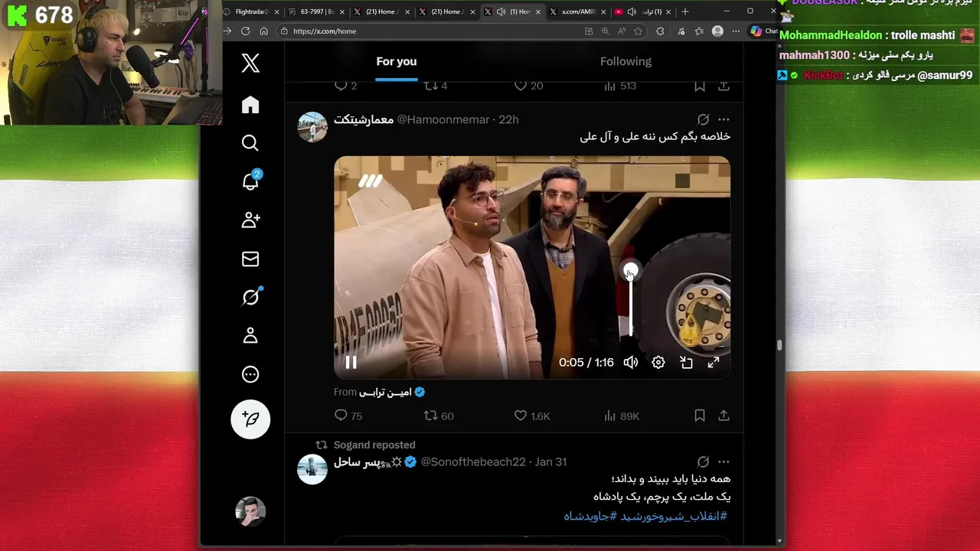This screenshot has width=980, height=551.
Task: Repost the post showing 60 reposts
Action: (x=439, y=416)
